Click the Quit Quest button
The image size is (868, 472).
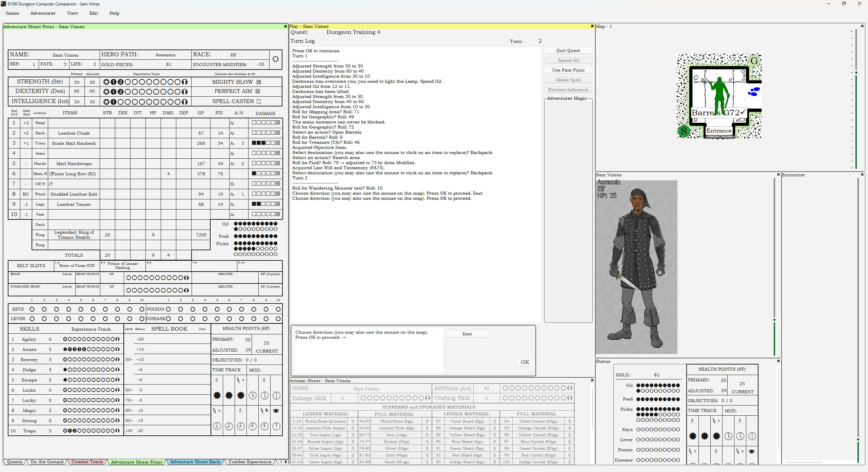pyautogui.click(x=568, y=50)
